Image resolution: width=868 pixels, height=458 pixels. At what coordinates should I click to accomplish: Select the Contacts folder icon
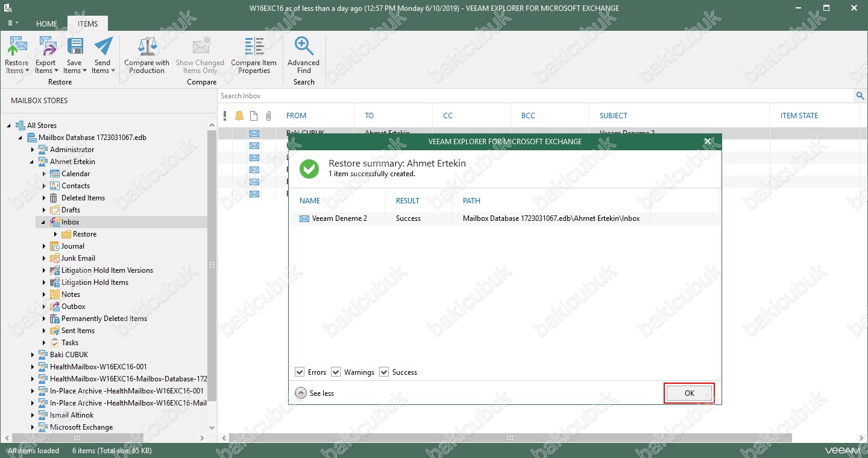[x=55, y=186]
